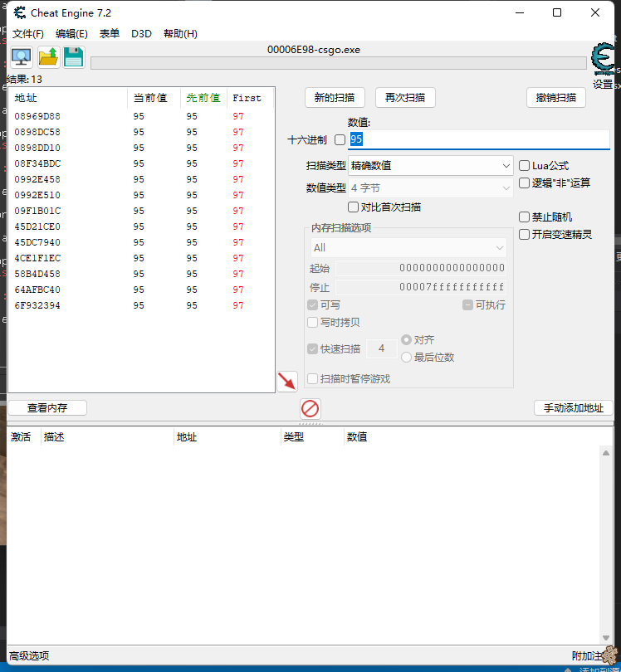
Task: Clear the address list with the red circle icon
Action: point(310,408)
